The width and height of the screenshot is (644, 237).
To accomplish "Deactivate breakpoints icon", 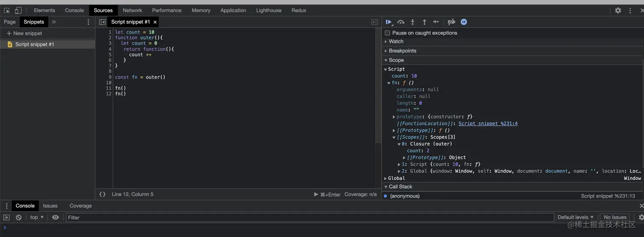I will (452, 22).
